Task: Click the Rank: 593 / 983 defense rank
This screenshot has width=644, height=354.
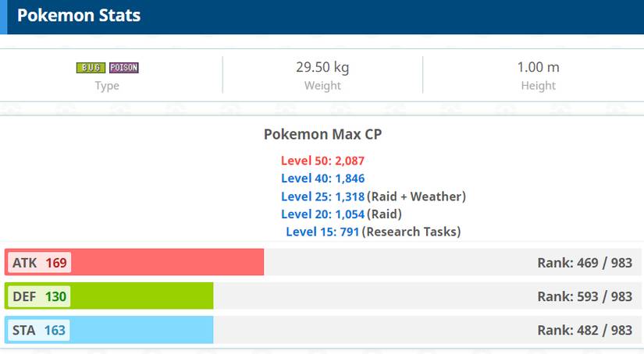Action: (585, 296)
